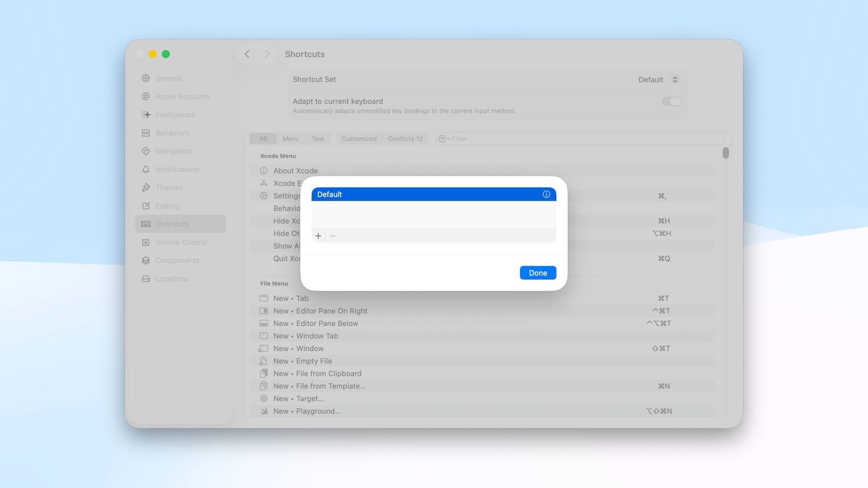Screen dimensions: 868x488
Task: Click the info icon on Default row
Action: 546,194
